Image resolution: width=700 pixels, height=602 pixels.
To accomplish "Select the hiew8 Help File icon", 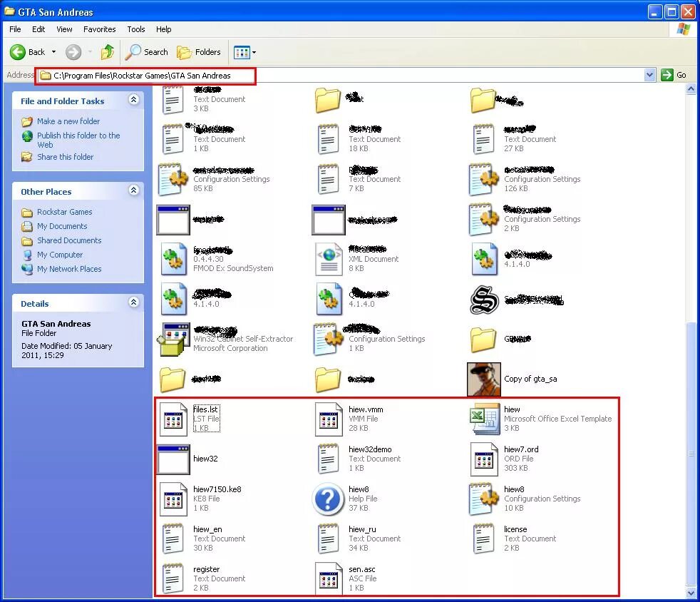I will (328, 499).
